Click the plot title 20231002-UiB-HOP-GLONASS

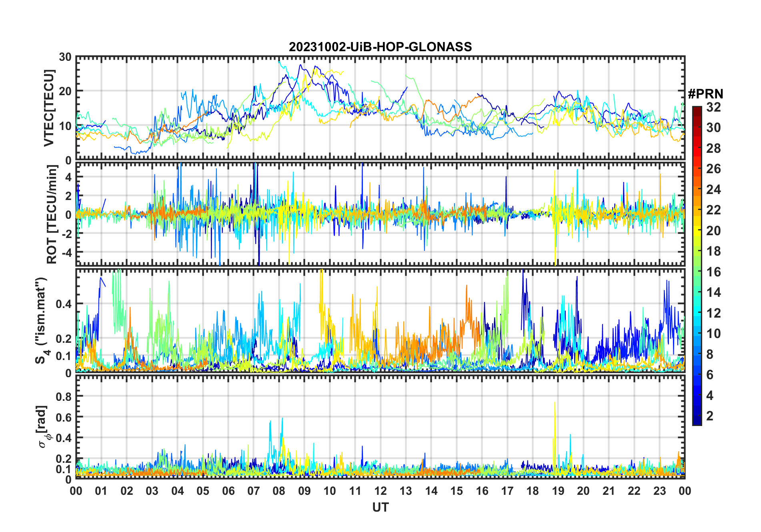tap(380, 47)
